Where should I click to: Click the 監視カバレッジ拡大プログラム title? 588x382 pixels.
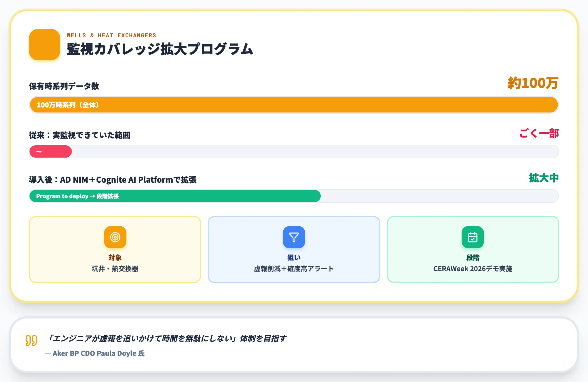[x=160, y=49]
